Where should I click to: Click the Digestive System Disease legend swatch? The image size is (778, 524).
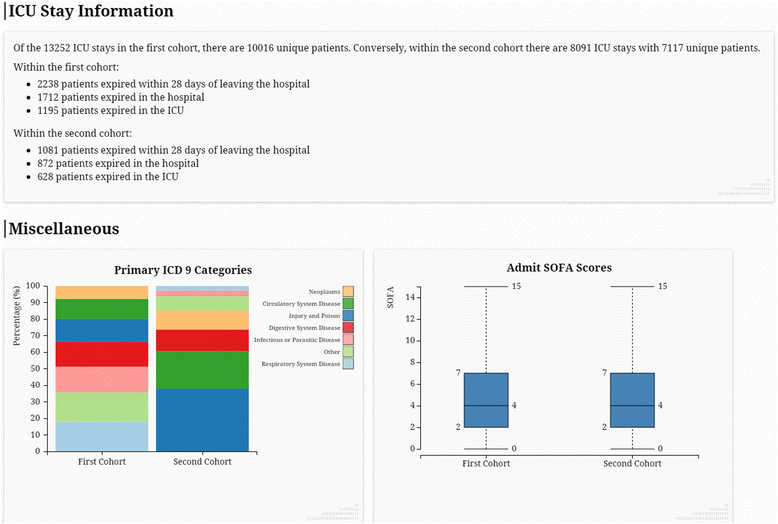tap(348, 327)
